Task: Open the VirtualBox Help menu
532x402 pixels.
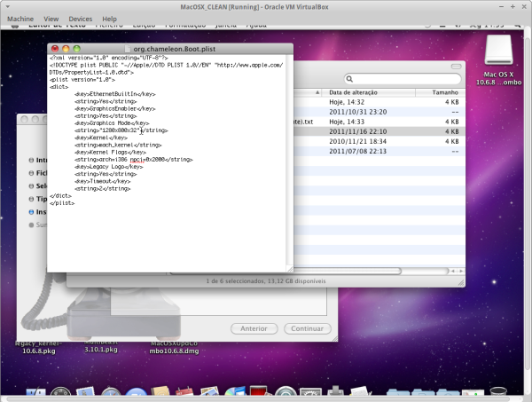Action: pyautogui.click(x=110, y=19)
